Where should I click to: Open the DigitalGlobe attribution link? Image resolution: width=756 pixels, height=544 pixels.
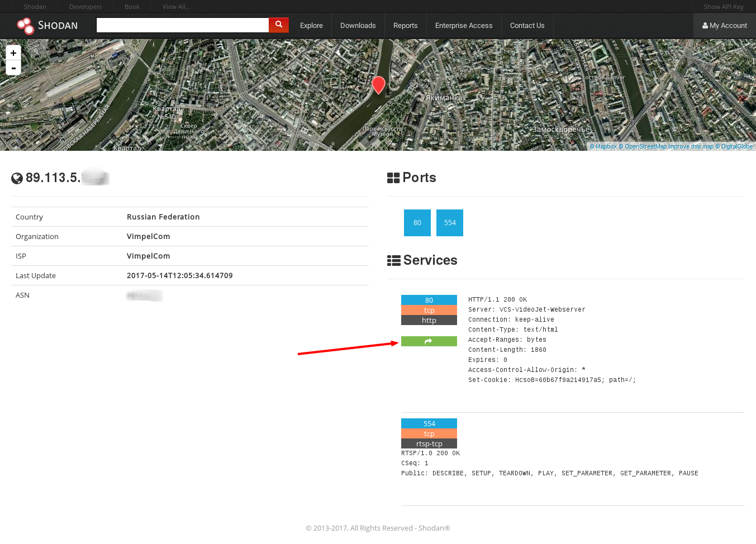point(734,147)
